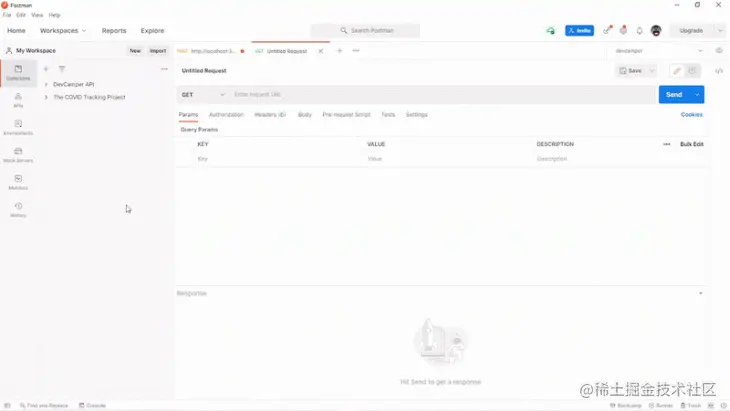The height and width of the screenshot is (411, 730).
Task: Open the tab bar three-dot options
Action: [x=356, y=51]
